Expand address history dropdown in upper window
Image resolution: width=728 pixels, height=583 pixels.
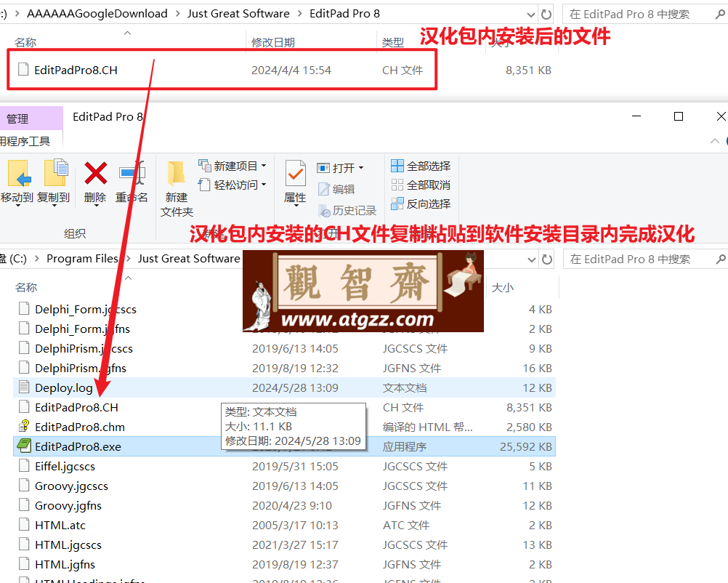[x=531, y=15]
